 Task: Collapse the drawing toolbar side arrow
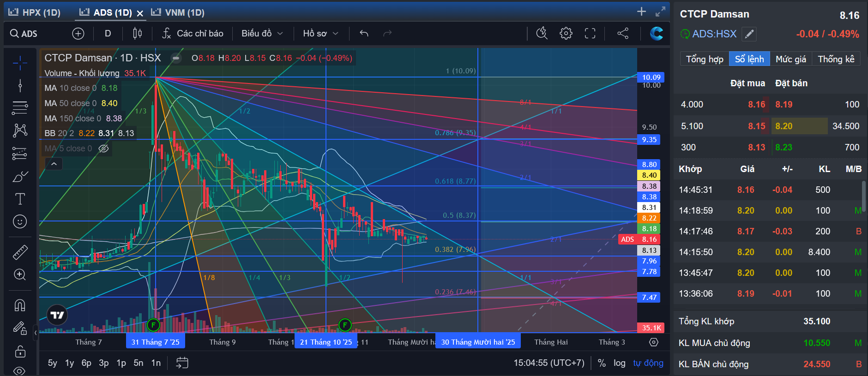pyautogui.click(x=36, y=332)
